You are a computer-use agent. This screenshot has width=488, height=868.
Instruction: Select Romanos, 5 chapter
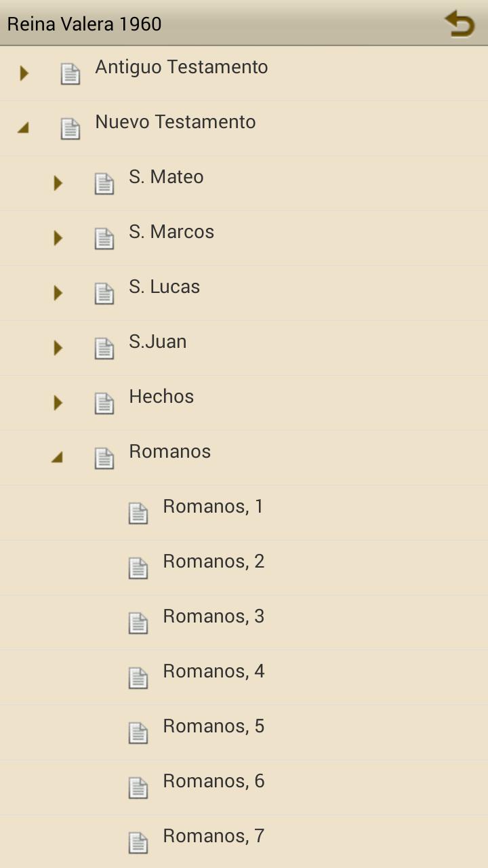coord(213,726)
